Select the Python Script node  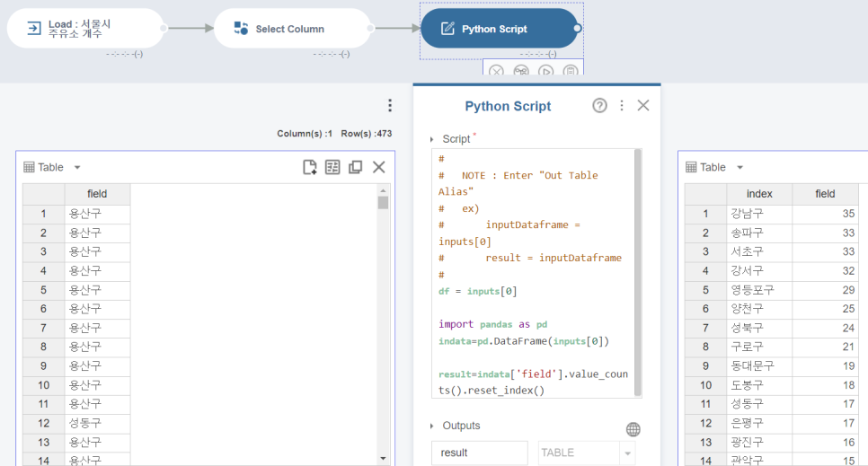(500, 28)
